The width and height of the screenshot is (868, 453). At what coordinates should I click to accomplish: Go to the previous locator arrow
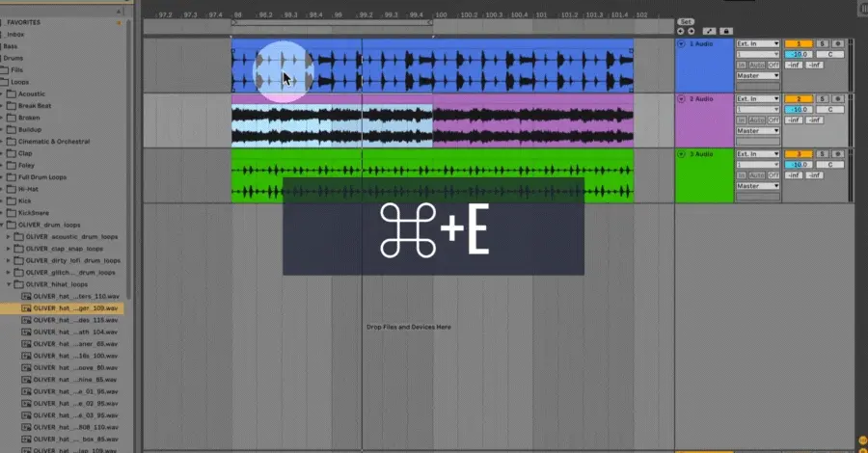(x=680, y=32)
